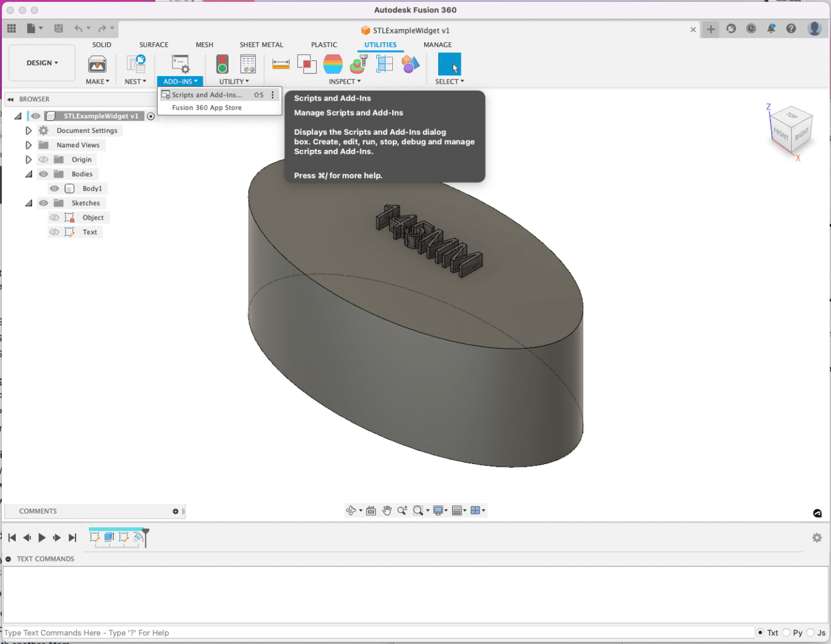Click the Scripts and Add-Ins menu entry
The height and width of the screenshot is (644, 831).
pos(205,94)
